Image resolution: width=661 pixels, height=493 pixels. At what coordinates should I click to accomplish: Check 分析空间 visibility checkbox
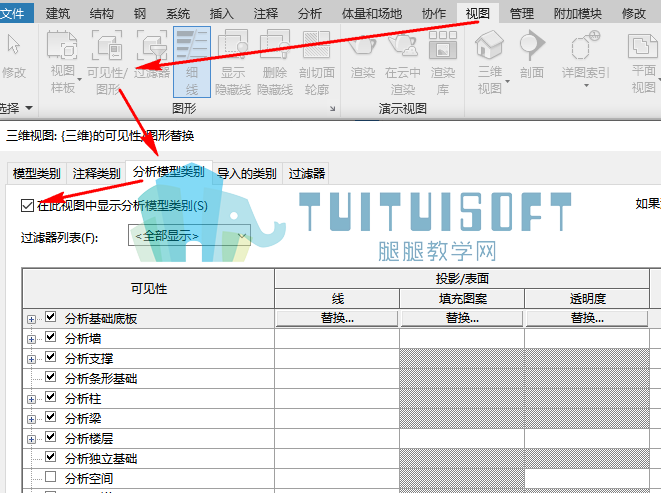51,477
